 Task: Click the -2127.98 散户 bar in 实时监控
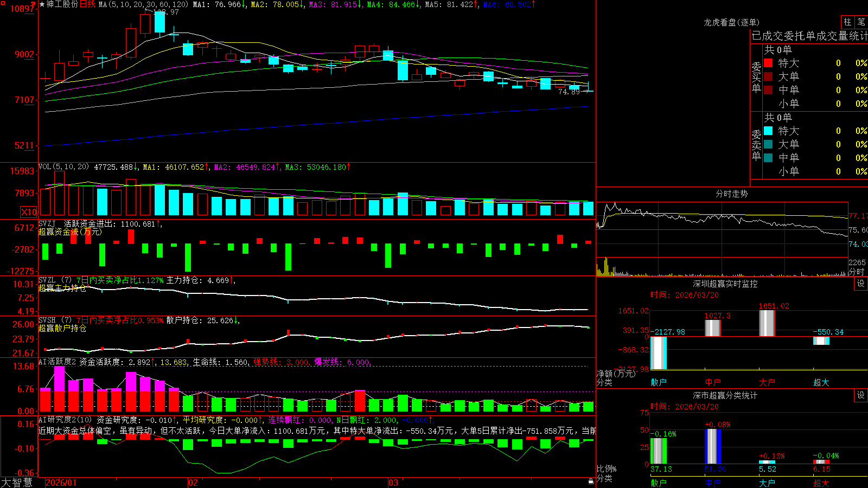(x=659, y=353)
